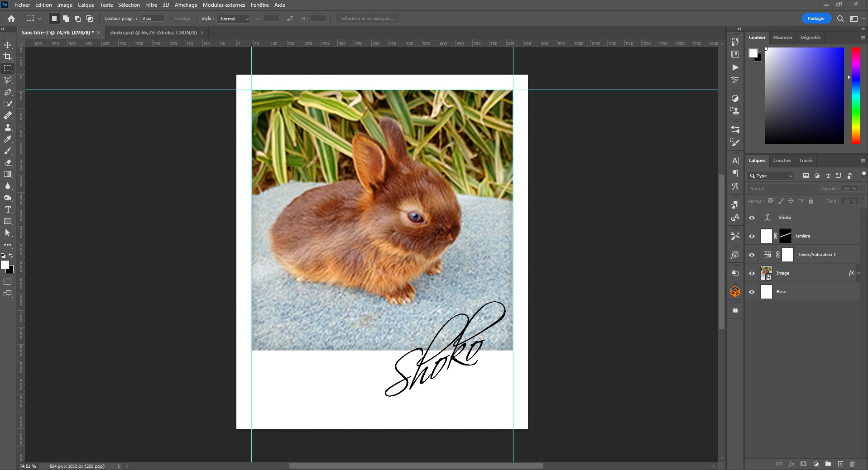Switch to the shoko.psd document tab
Viewport: 868px width, 470px height.
[153, 33]
